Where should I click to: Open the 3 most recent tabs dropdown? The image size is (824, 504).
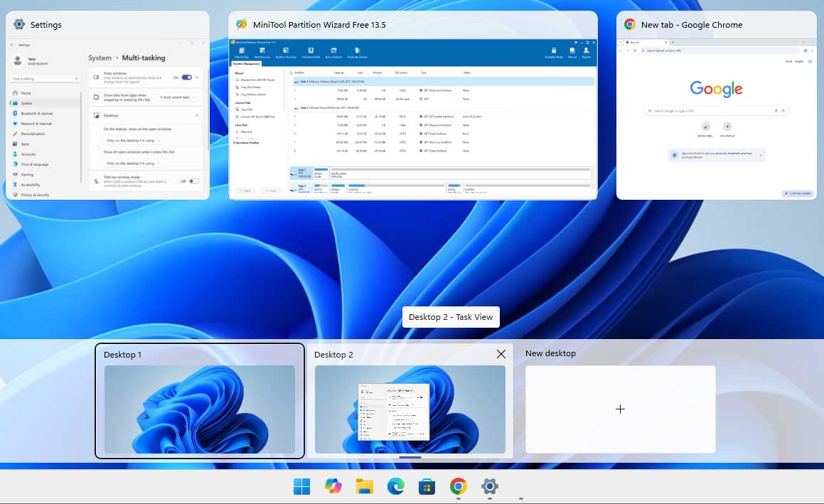coord(178,97)
